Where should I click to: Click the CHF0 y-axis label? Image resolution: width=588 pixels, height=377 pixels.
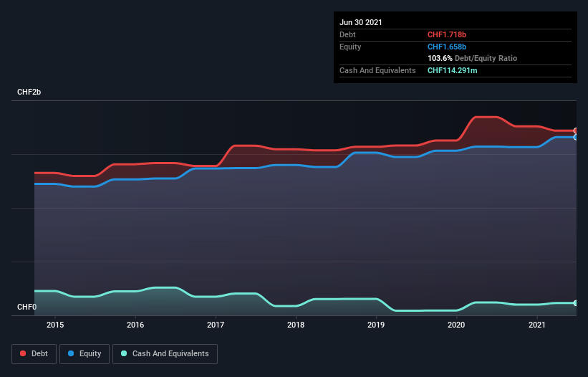[26, 307]
